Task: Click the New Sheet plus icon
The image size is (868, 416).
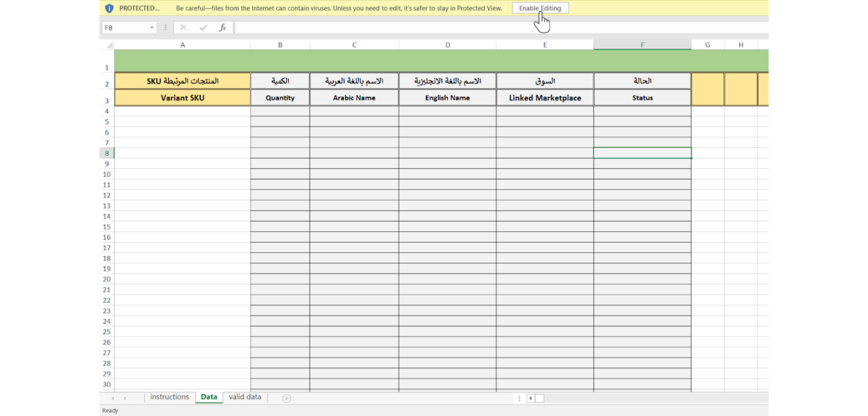Action: tap(287, 398)
